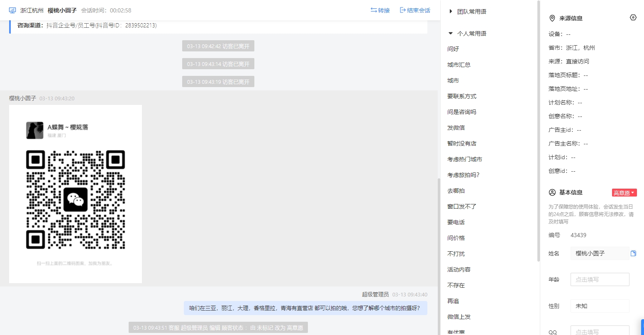Image resolution: width=644 pixels, height=335 pixels.
Task: Select the quick phrase 考虑热门城市
Action: [465, 159]
